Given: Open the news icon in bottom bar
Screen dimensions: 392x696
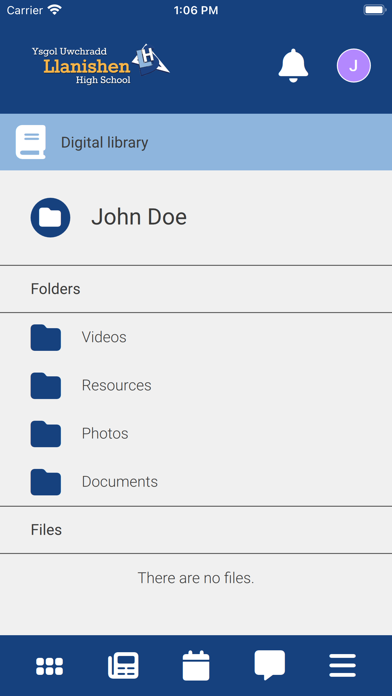Looking at the screenshot, I should (123, 665).
